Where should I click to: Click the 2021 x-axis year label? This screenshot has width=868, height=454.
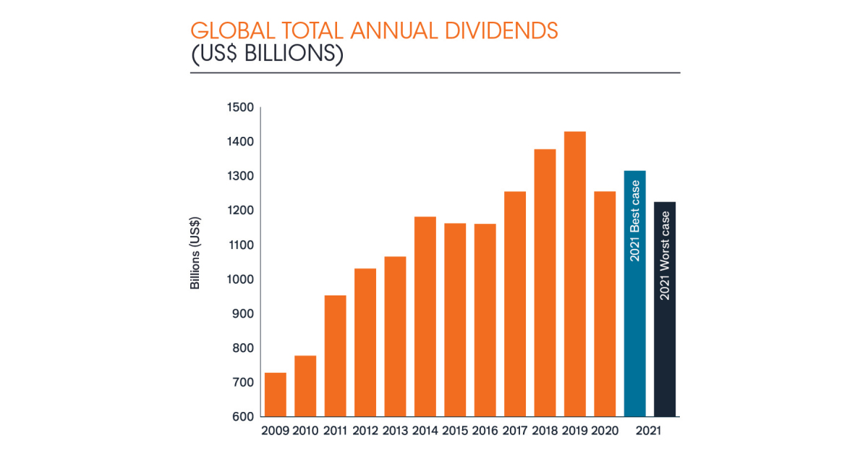tap(647, 430)
